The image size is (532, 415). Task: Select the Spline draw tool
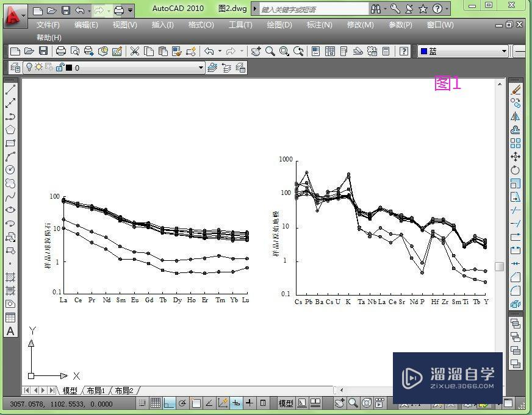coord(10,196)
